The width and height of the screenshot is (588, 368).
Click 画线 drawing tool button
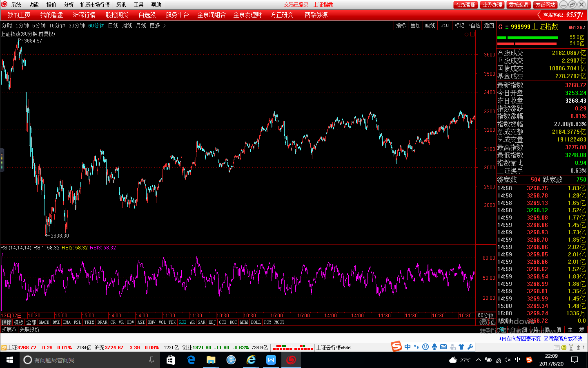click(430, 25)
